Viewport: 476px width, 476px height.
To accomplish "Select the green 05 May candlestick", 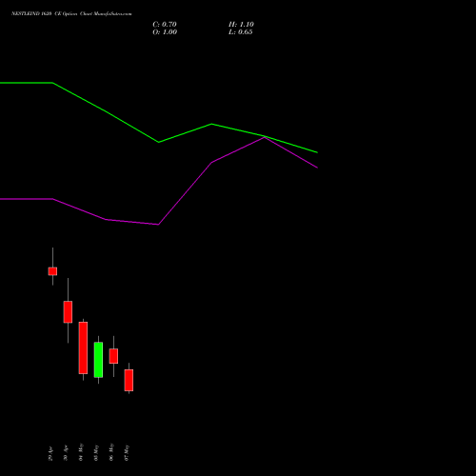I will (x=98, y=360).
